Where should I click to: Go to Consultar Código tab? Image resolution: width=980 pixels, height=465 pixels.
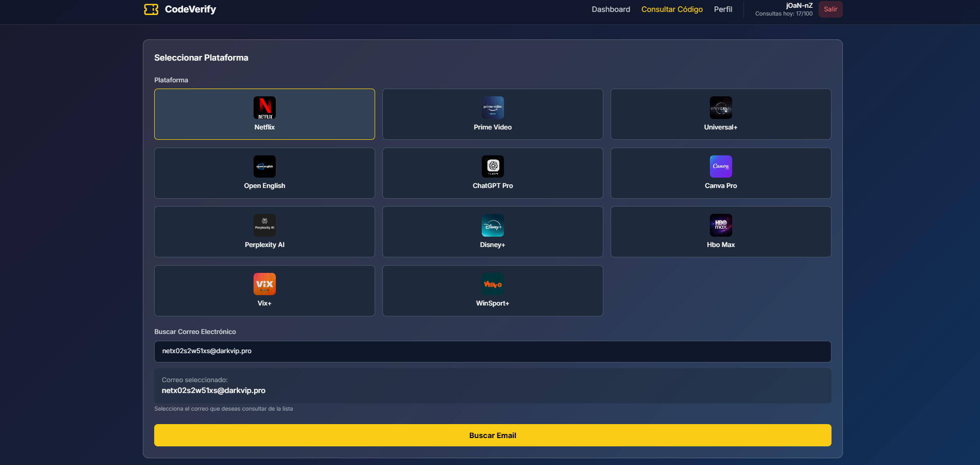pyautogui.click(x=672, y=9)
